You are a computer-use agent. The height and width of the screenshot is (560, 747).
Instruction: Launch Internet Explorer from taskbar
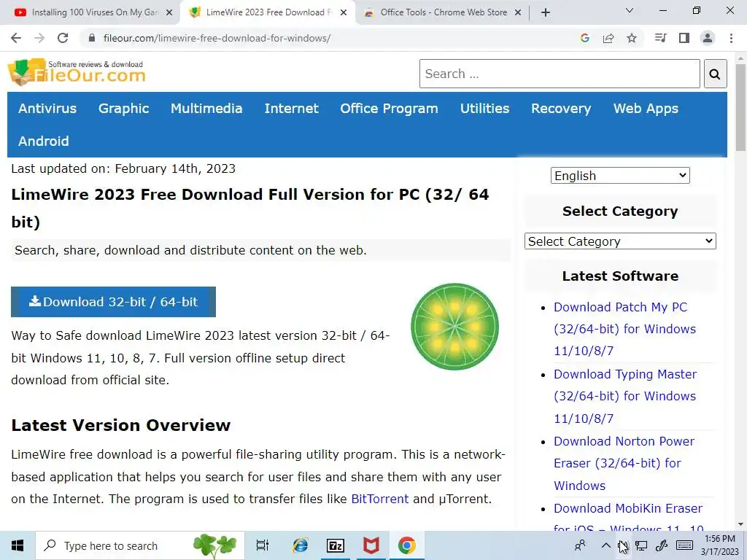point(300,545)
